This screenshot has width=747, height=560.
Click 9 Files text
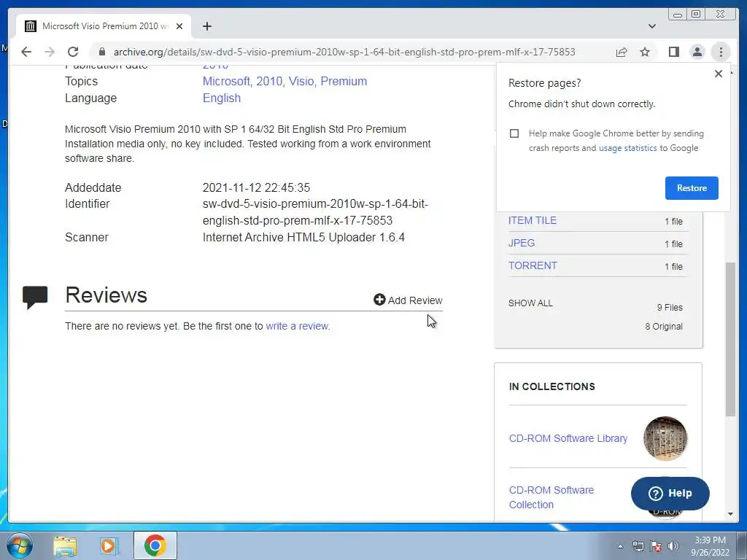pyautogui.click(x=670, y=308)
